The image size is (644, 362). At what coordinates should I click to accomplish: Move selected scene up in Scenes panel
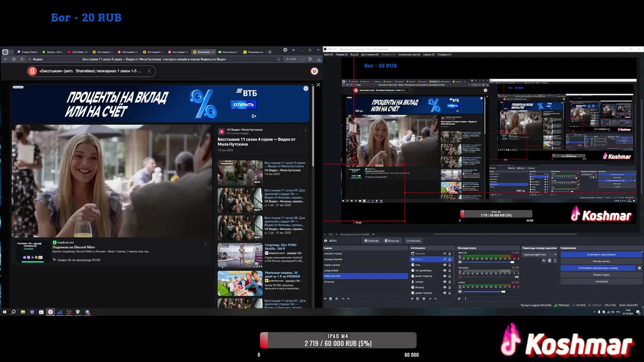point(343,298)
